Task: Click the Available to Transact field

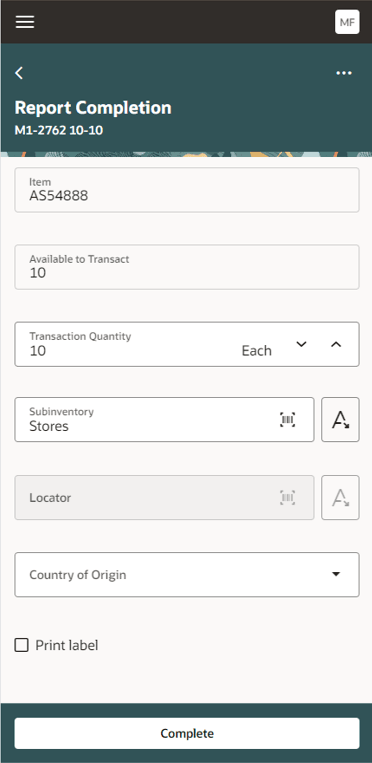Action: (x=187, y=267)
